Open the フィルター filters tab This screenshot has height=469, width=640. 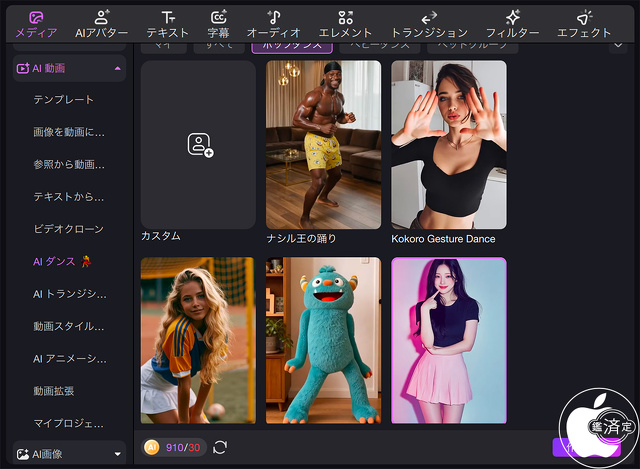point(513,24)
